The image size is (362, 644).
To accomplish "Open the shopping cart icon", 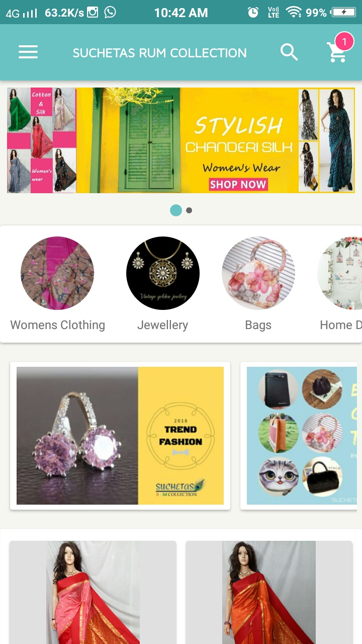I will pyautogui.click(x=337, y=52).
